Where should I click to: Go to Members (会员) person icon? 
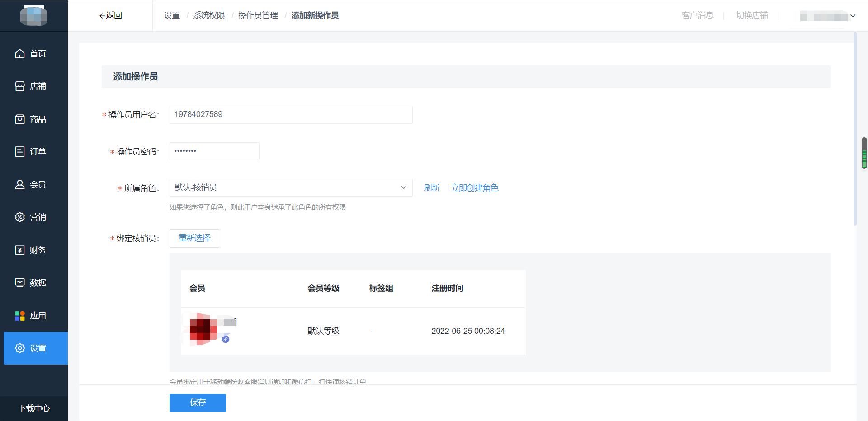click(x=20, y=185)
